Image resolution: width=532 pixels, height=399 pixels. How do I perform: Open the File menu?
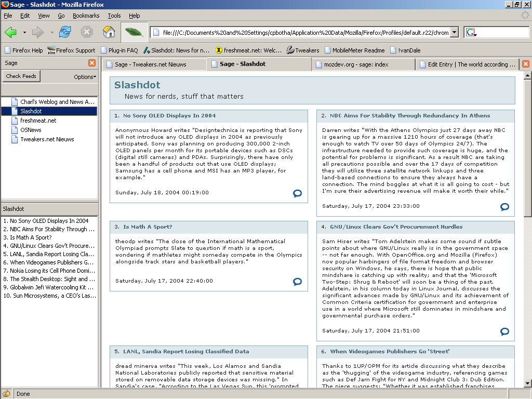coord(8,16)
